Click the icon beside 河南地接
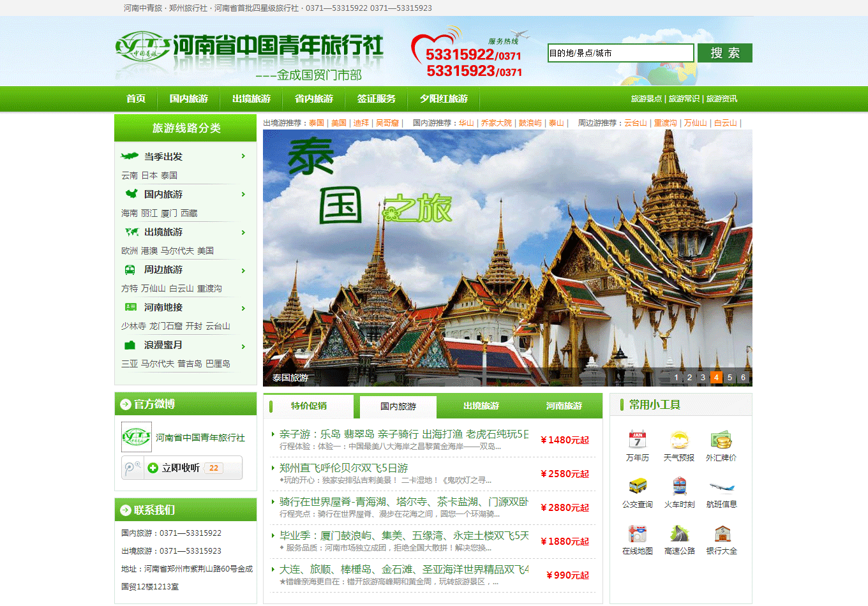868x606 pixels. click(131, 307)
